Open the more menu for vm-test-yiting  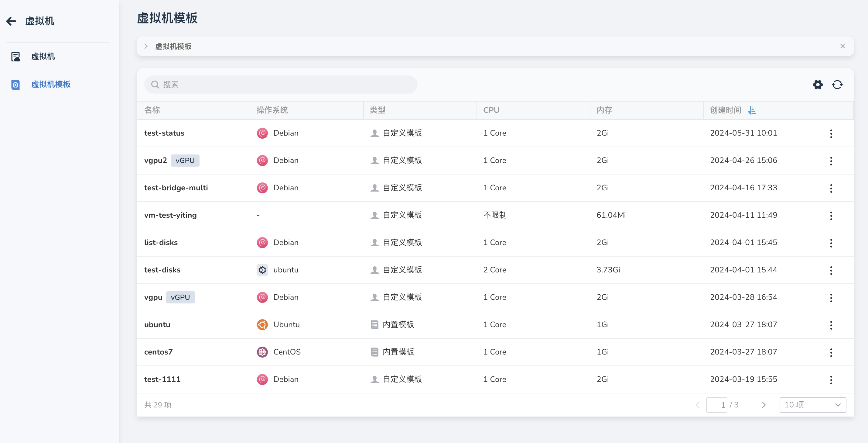[x=831, y=215]
